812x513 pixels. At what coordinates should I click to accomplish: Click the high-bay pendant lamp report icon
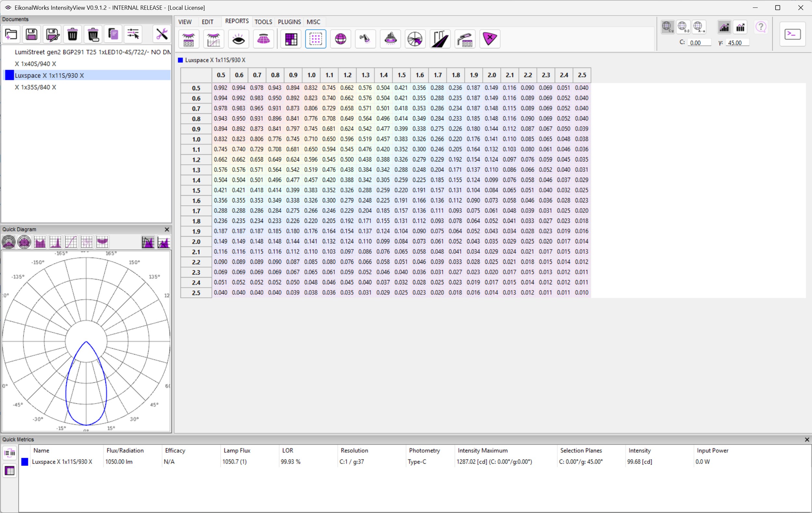(391, 39)
